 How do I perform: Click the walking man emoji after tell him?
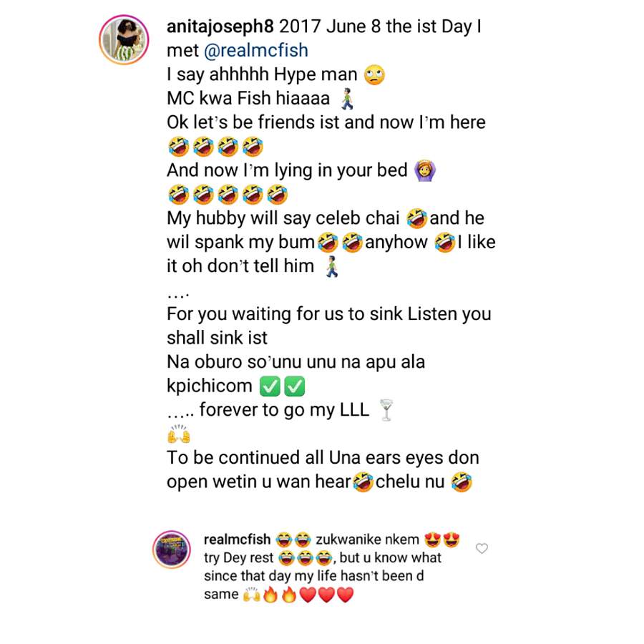point(332,267)
